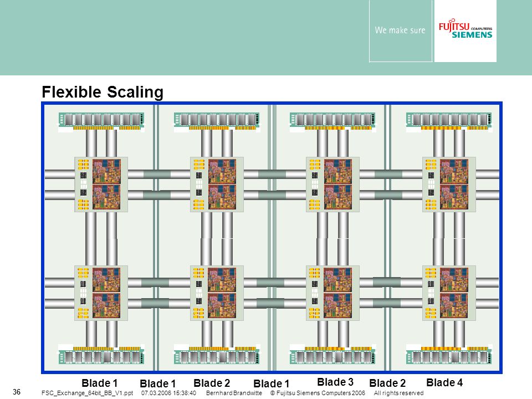Click the bottom memory DIMM in the leftmost column
Screen dimensions: 532x399
click(101, 356)
